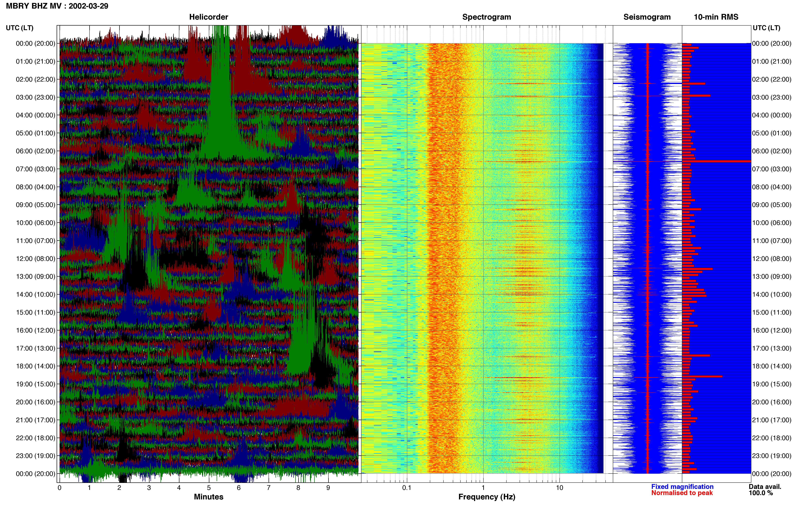Image resolution: width=812 pixels, height=508 pixels.
Task: Select the left-axis time label "02:00 (22:00)"
Action: (36, 79)
